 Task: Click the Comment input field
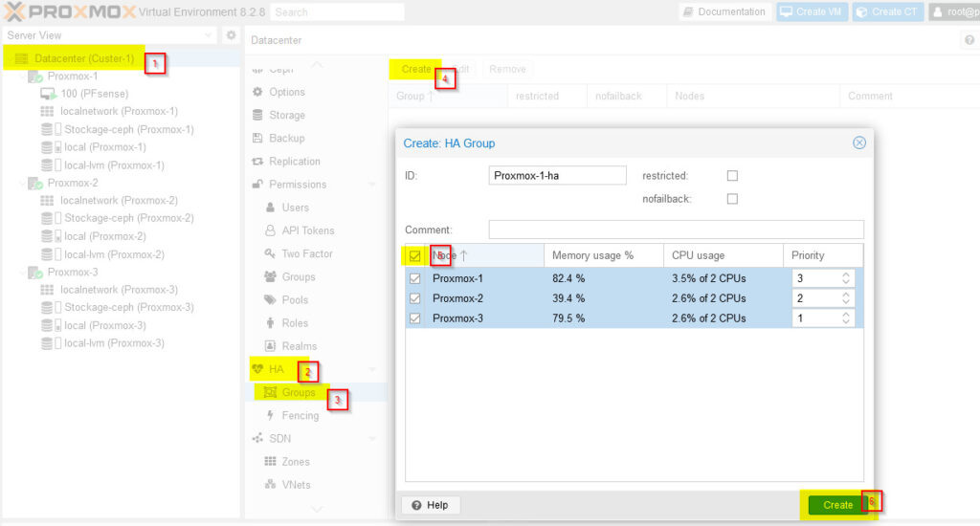pos(677,230)
